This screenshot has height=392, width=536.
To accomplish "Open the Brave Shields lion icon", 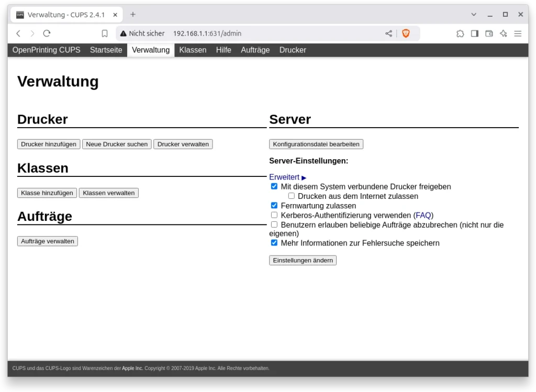I will pos(406,33).
